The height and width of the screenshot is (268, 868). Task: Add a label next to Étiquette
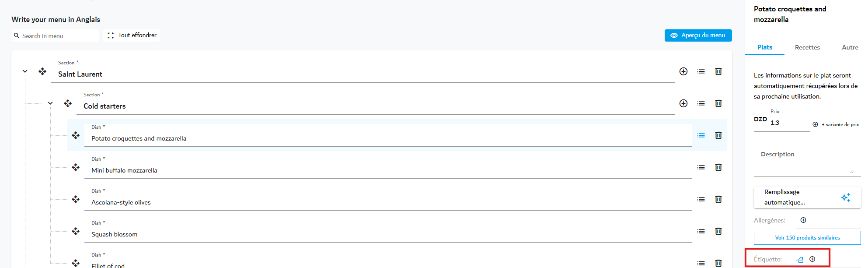812,259
